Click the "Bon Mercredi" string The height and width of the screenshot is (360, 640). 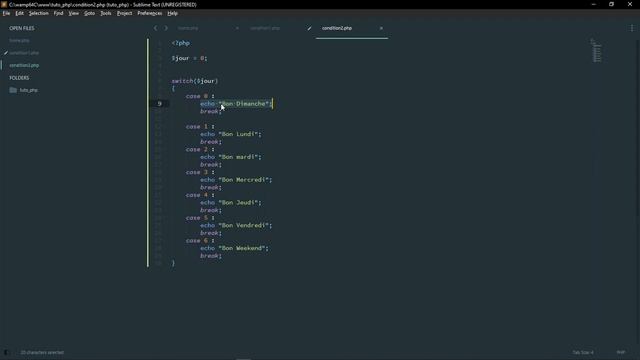click(245, 180)
